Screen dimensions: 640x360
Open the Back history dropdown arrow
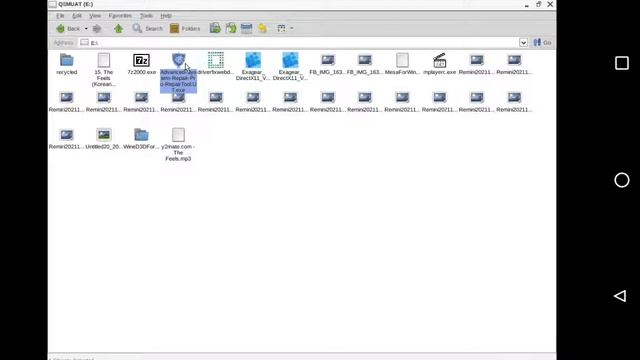(86, 29)
